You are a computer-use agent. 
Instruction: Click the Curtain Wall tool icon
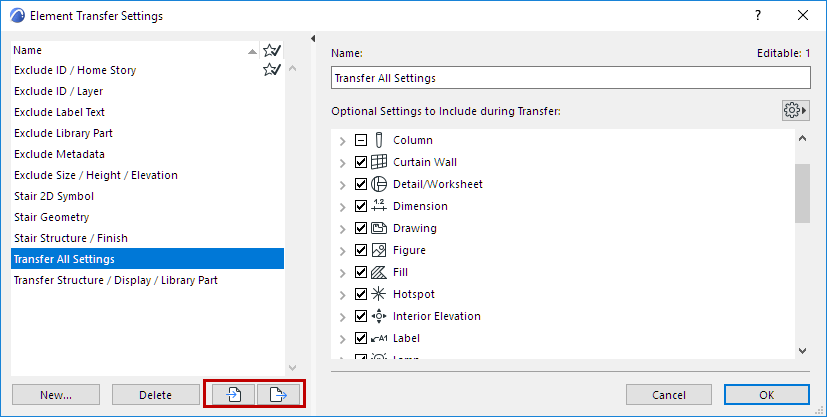[x=379, y=162]
